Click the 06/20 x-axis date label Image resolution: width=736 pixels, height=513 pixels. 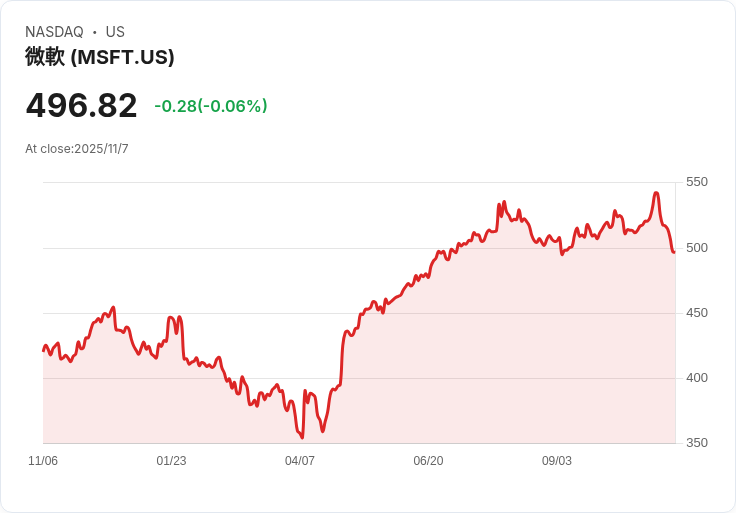click(428, 461)
